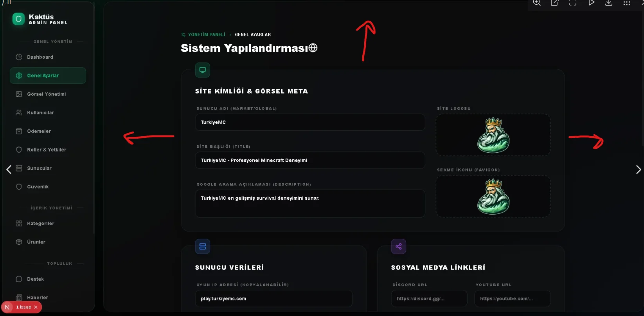Click the Kullanıcılar users icon

(x=19, y=113)
